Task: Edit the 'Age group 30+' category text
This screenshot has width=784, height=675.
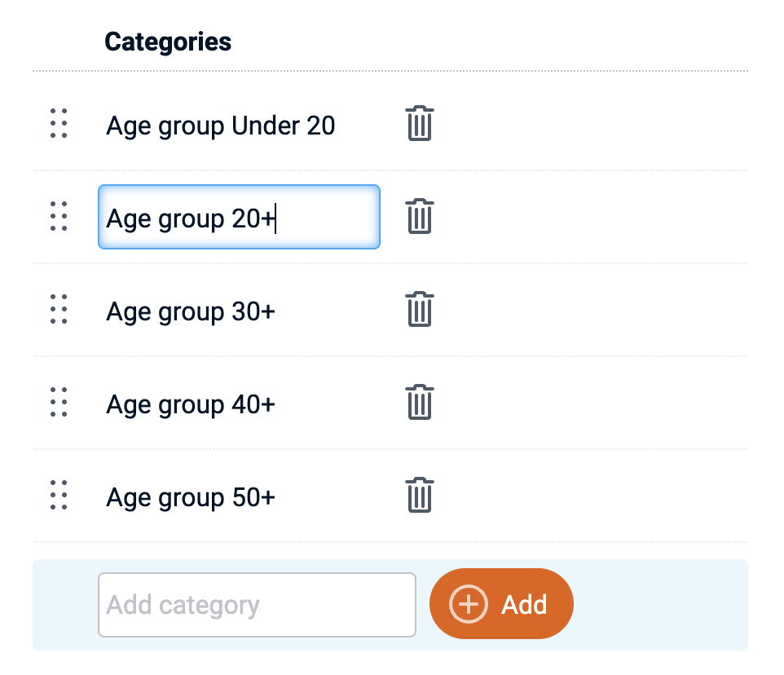Action: 191,311
